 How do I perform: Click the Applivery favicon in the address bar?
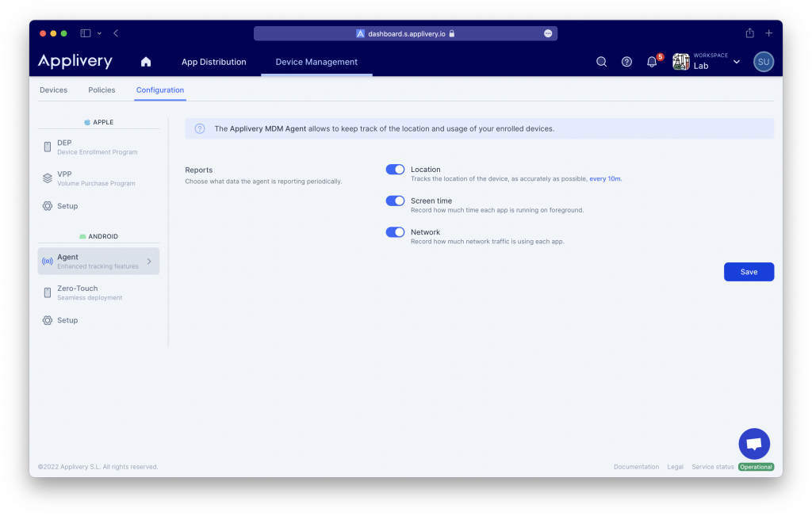[361, 33]
